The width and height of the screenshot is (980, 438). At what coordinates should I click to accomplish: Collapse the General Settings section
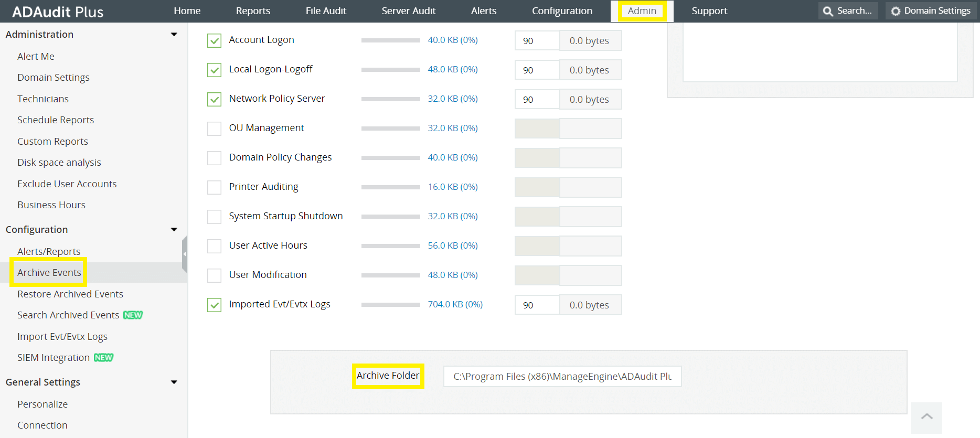[x=174, y=382]
